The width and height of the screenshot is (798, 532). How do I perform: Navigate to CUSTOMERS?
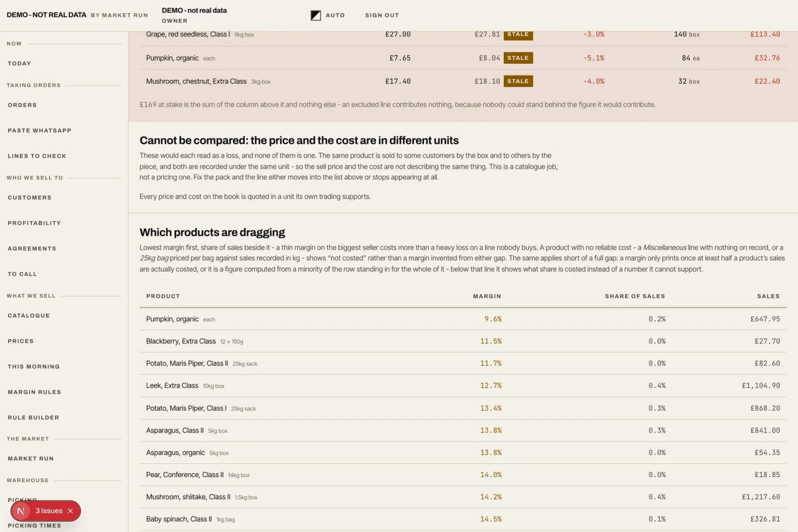[x=29, y=198]
